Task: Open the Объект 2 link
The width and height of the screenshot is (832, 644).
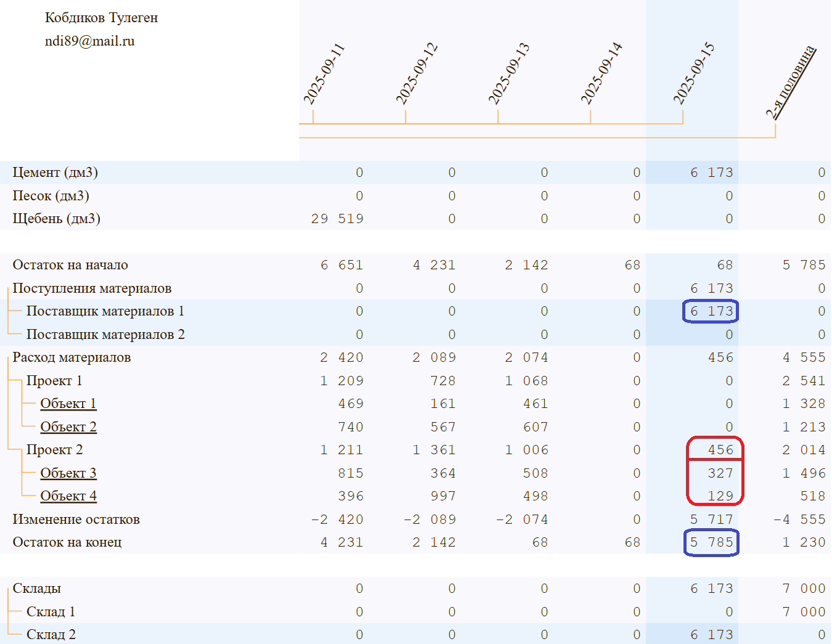Action: pyautogui.click(x=68, y=427)
